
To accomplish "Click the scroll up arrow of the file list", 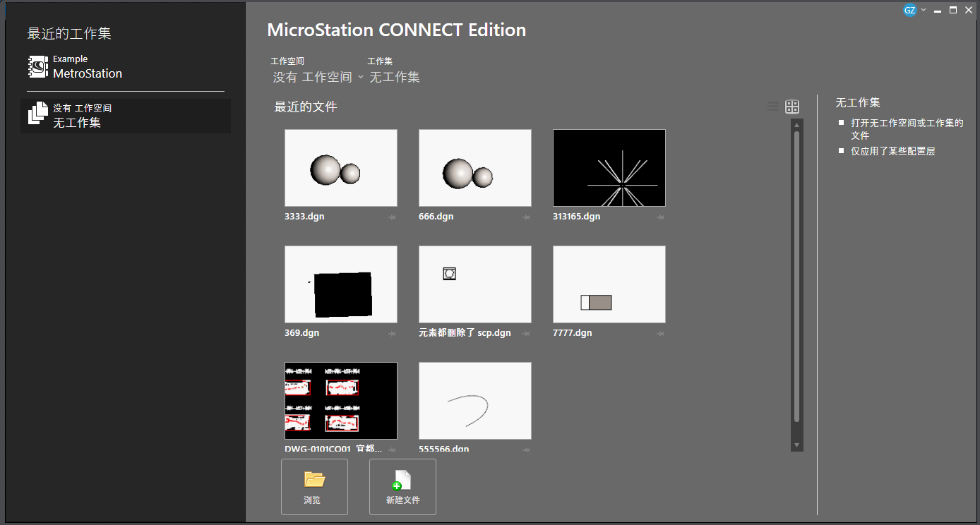I will (797, 125).
